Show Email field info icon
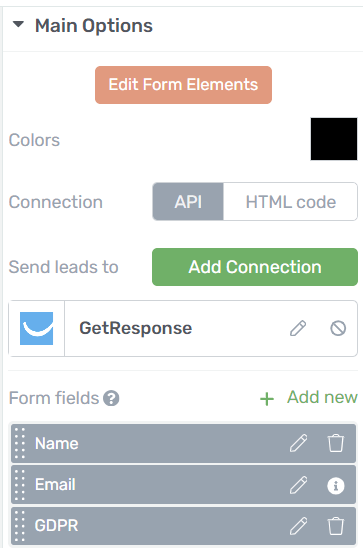 (336, 485)
